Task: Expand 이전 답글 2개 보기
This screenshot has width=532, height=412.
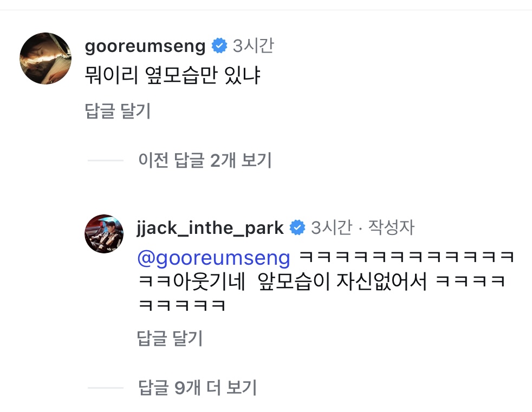Action: coord(205,160)
